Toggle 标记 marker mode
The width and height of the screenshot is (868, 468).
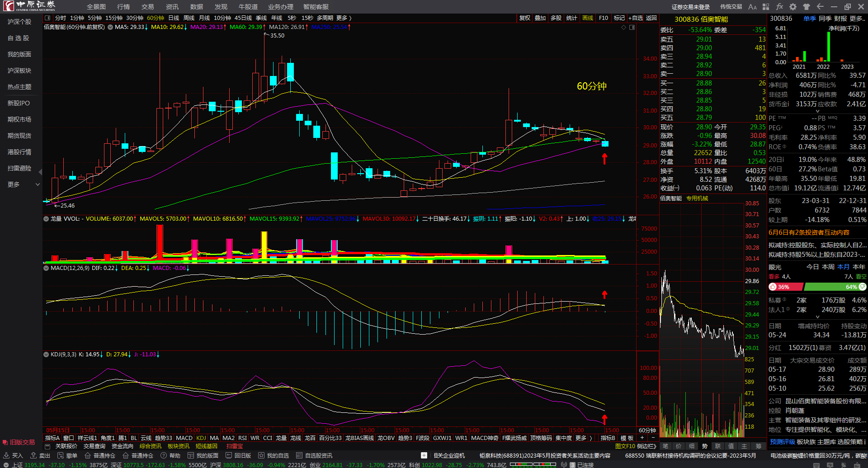619,18
